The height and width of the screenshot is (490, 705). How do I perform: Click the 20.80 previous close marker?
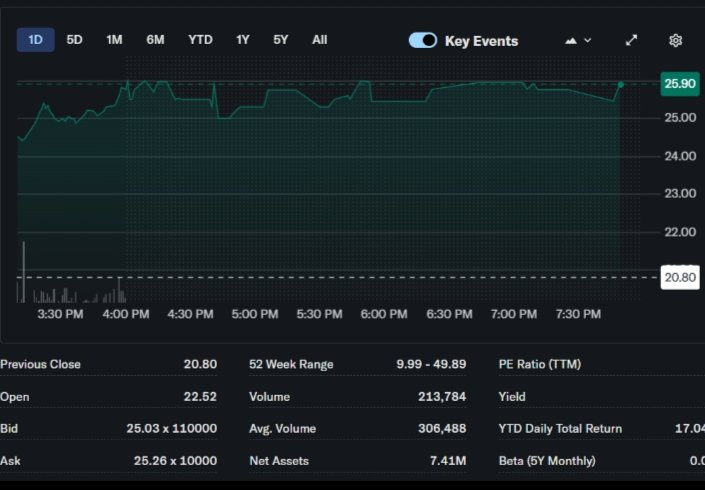(x=680, y=277)
